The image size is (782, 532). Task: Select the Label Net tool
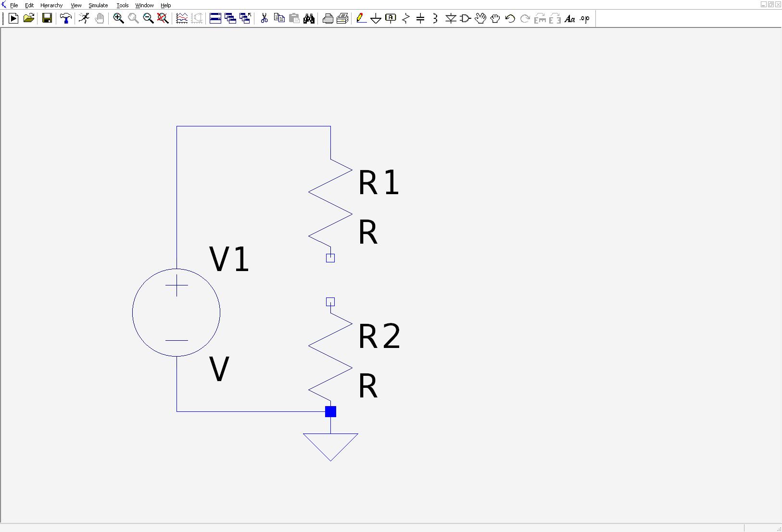click(391, 19)
